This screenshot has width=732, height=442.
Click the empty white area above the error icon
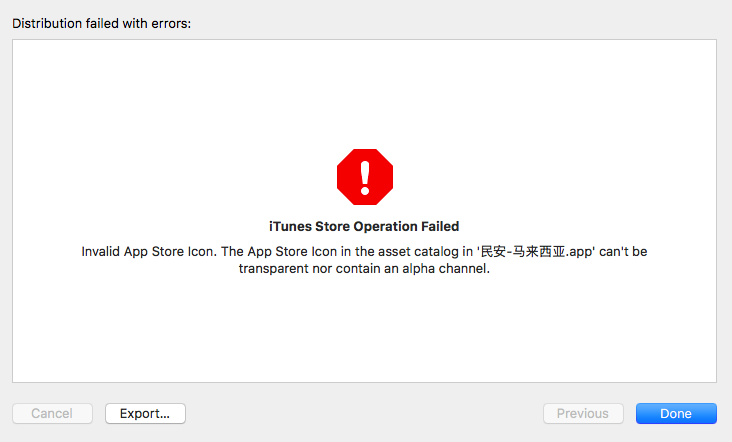pyautogui.click(x=365, y=90)
